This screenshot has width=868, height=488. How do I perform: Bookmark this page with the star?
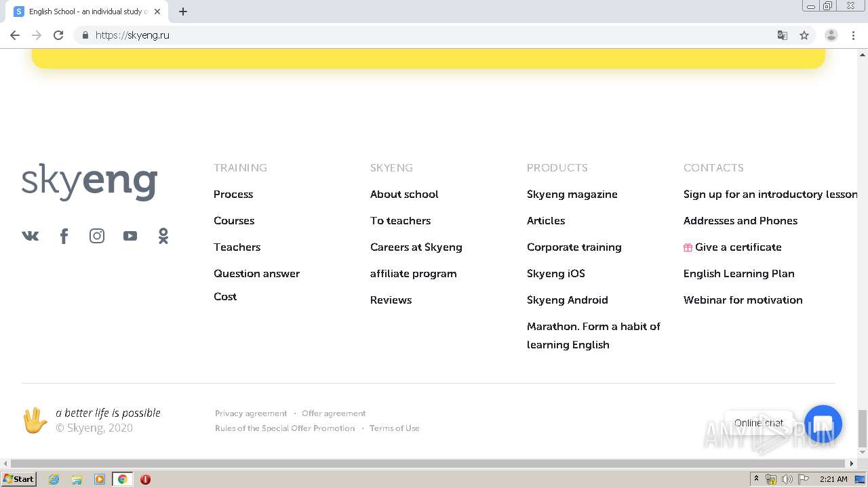(x=804, y=35)
